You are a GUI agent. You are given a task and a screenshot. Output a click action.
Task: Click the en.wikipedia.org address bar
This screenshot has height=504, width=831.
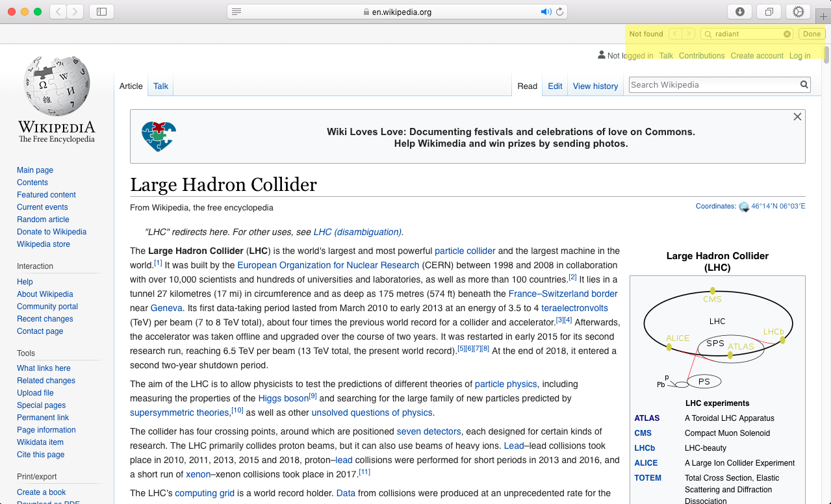(x=398, y=12)
